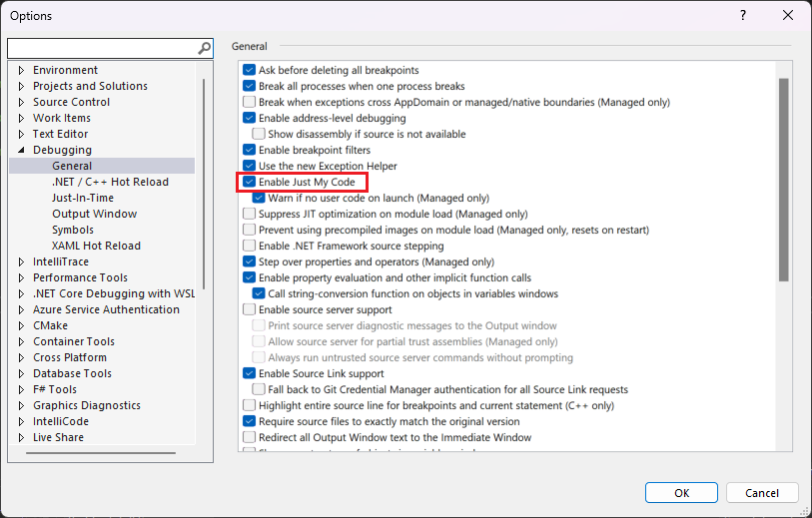Focus the options search text box
The width and height of the screenshot is (812, 518).
pyautogui.click(x=100, y=48)
